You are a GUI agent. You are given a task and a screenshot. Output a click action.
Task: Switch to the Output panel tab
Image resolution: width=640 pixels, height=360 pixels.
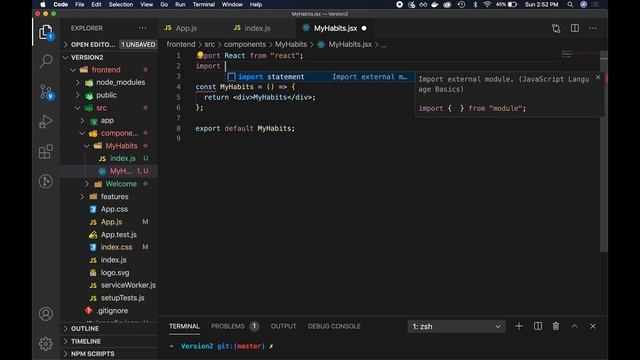283,326
